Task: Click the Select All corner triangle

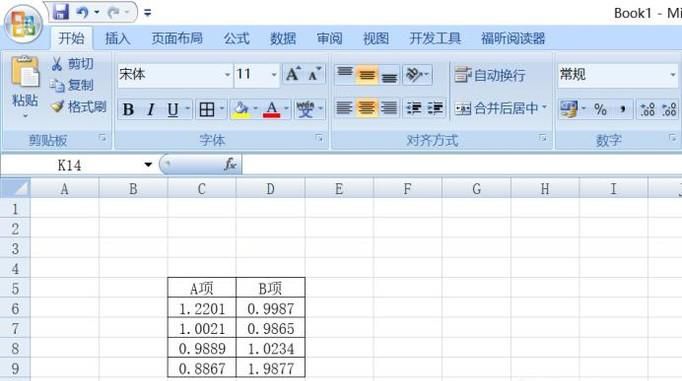Action: (15, 188)
